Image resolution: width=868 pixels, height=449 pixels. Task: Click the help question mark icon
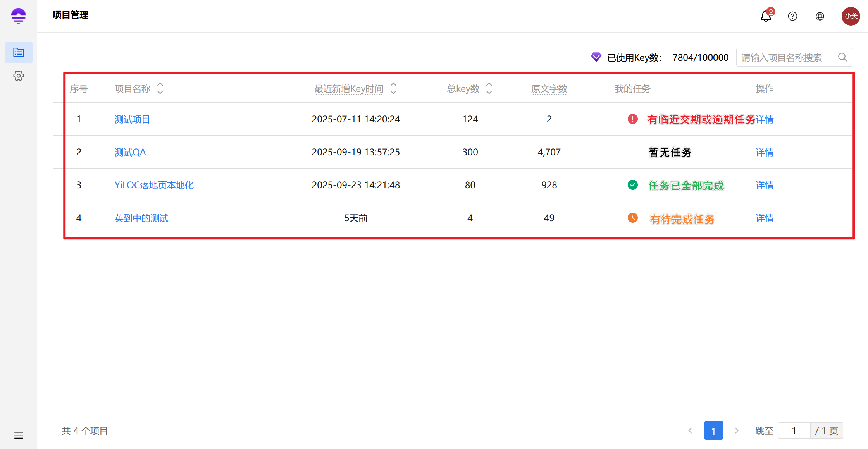click(x=792, y=16)
